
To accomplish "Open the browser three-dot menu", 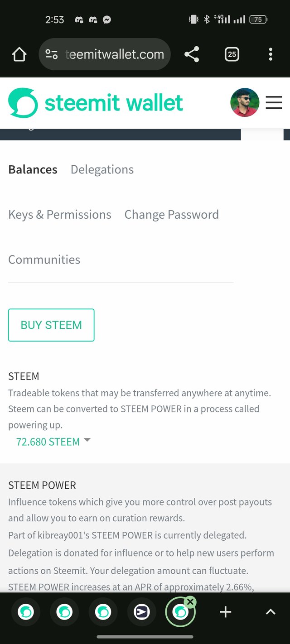I will click(x=271, y=55).
